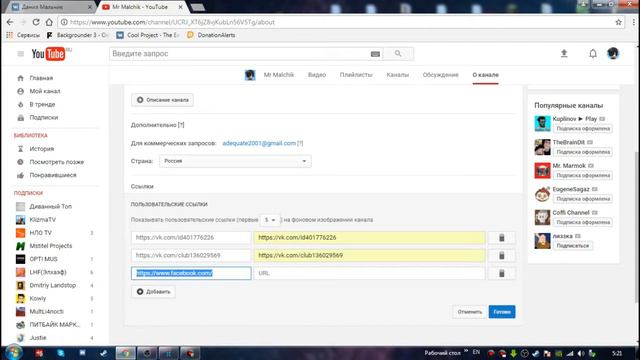Open the Cool Project bookmark
640x360 pixels.
pyautogui.click(x=148, y=35)
